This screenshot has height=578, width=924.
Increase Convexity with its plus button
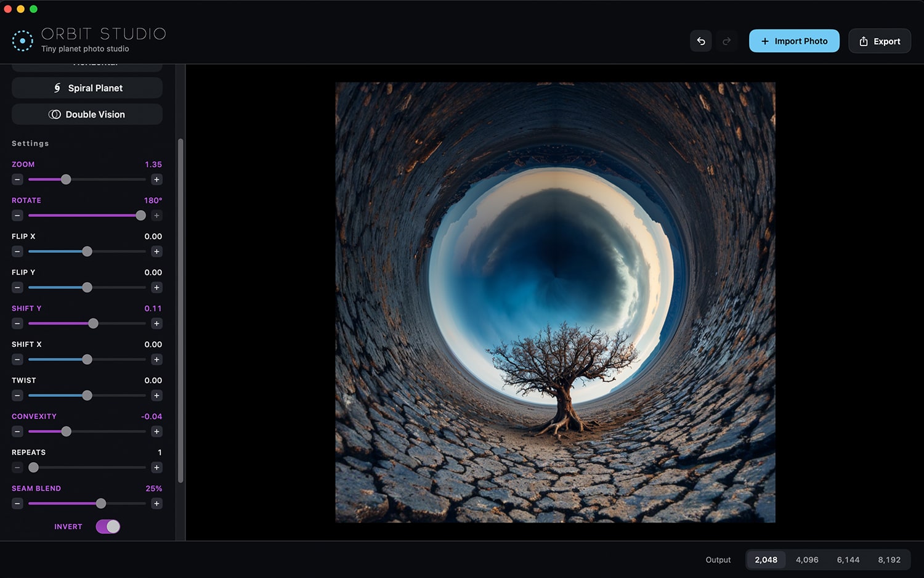(156, 432)
